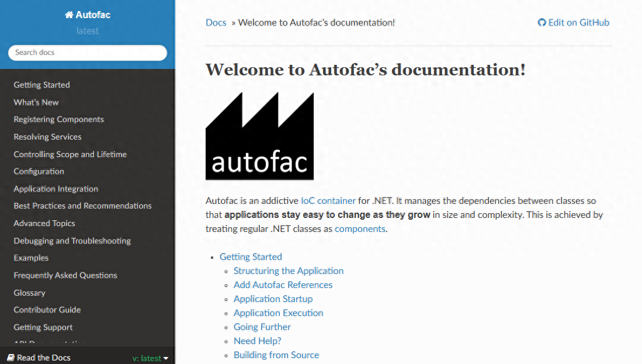The image size is (642, 364).
Task: Open Glossary in the sidebar
Action: tap(29, 293)
